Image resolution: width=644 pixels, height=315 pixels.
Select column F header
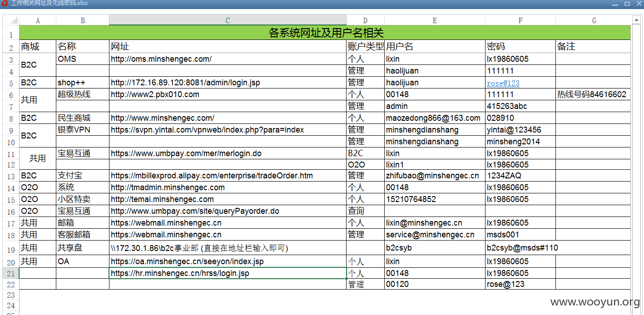(520, 20)
